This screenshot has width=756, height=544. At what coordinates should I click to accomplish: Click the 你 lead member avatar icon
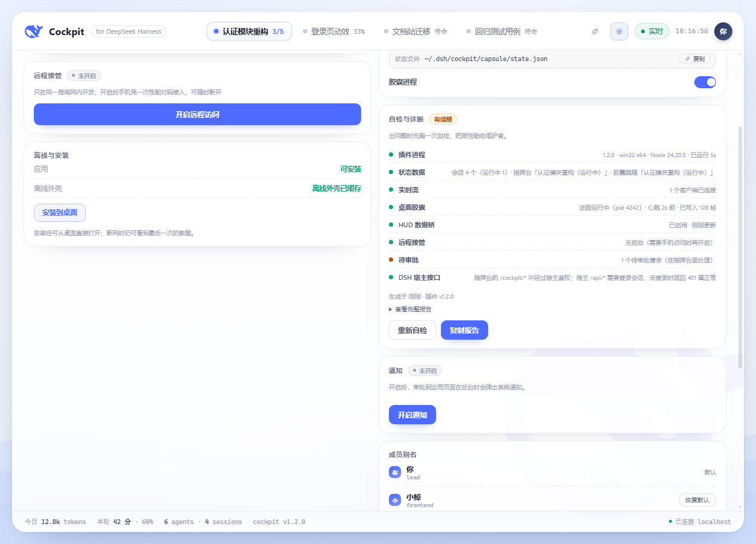395,473
